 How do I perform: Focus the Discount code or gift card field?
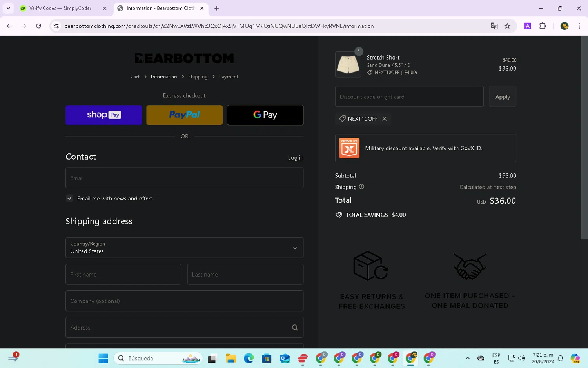(409, 97)
